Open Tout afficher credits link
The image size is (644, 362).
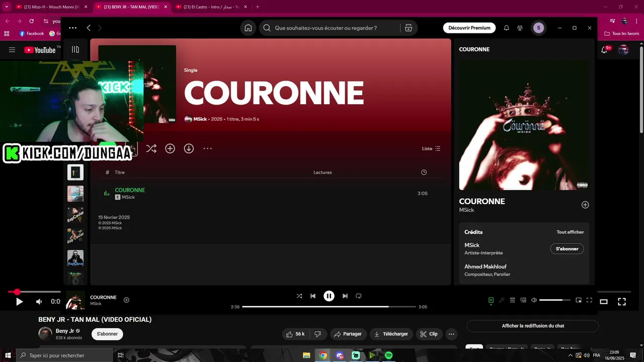pos(570,232)
